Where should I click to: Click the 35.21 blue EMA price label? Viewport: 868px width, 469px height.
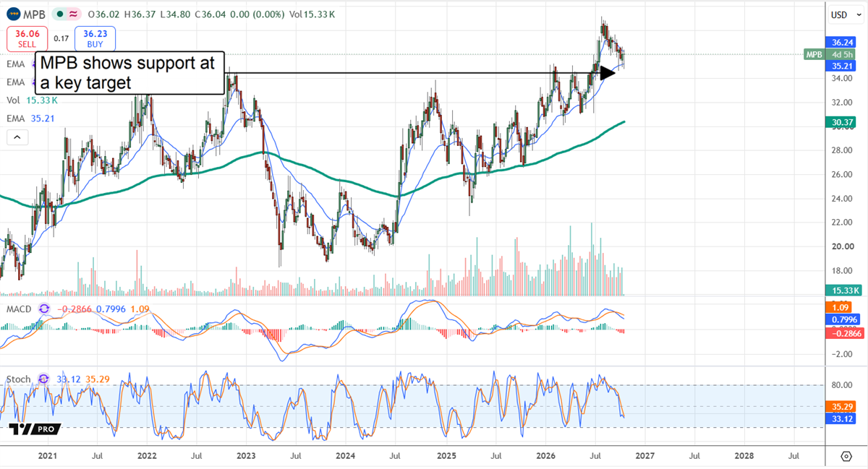pos(840,66)
